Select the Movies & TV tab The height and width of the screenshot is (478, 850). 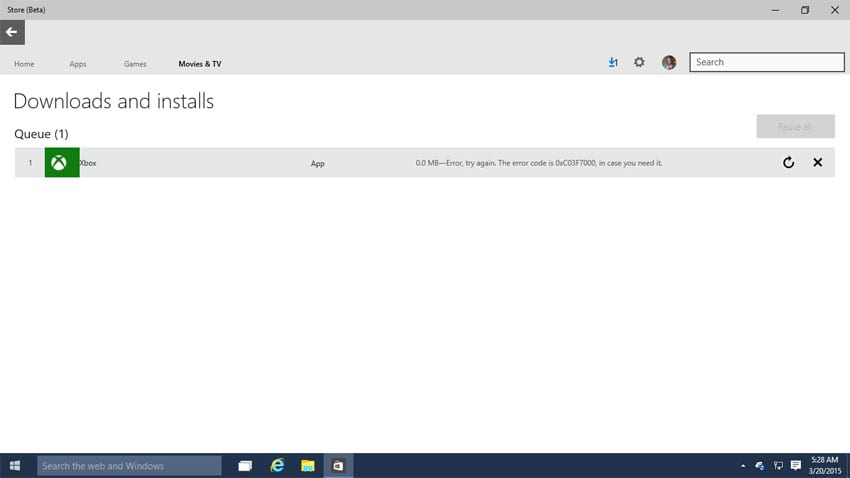point(200,64)
